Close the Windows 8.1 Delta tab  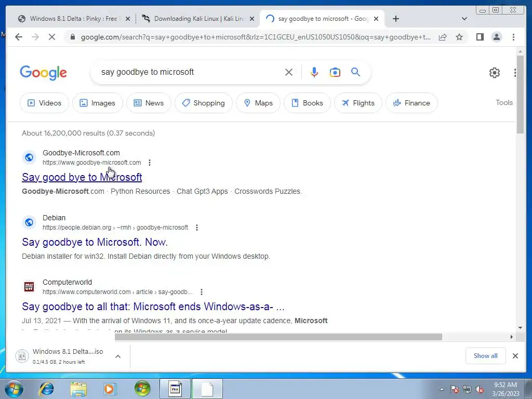[128, 19]
